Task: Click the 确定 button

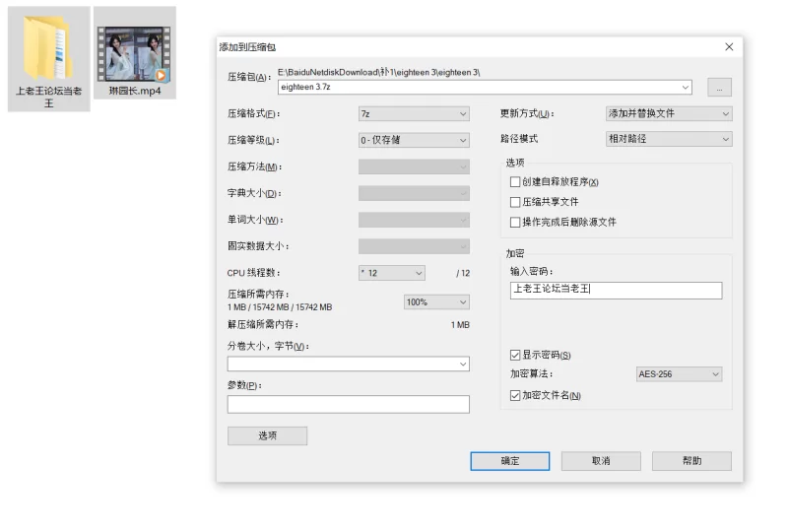Action: click(x=509, y=461)
